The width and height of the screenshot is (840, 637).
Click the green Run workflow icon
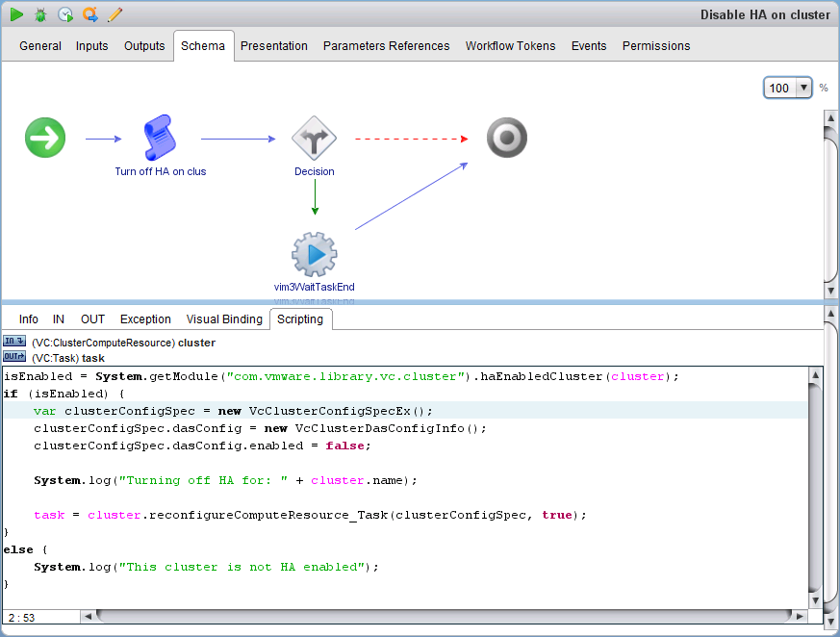point(16,14)
